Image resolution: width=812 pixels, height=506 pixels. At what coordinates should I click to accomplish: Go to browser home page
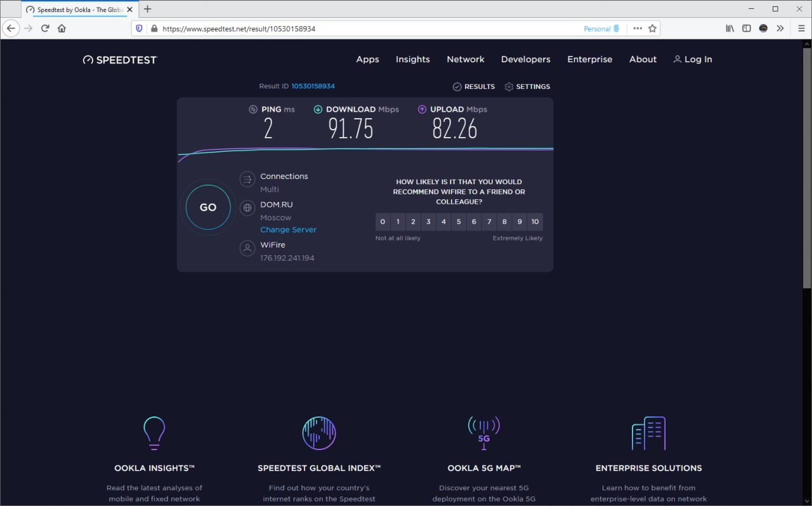(62, 29)
